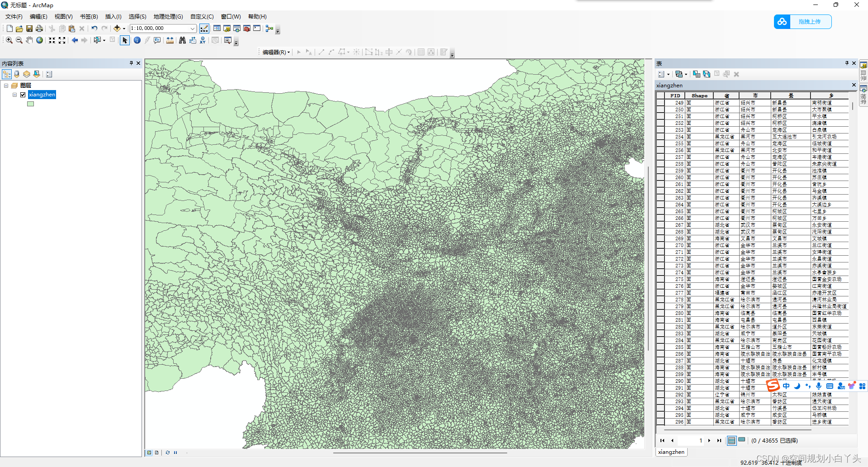This screenshot has height=467, width=868.
Task: Toggle List By Visibility view
Action: (27, 74)
